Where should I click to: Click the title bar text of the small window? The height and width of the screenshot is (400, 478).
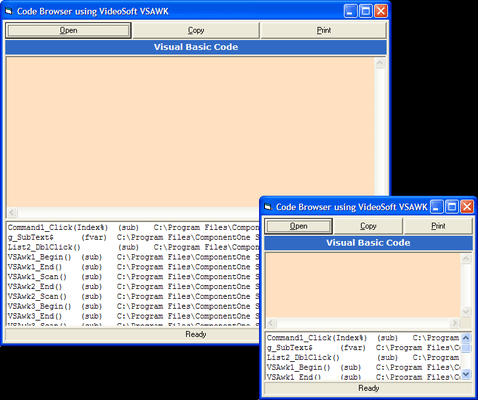point(351,207)
